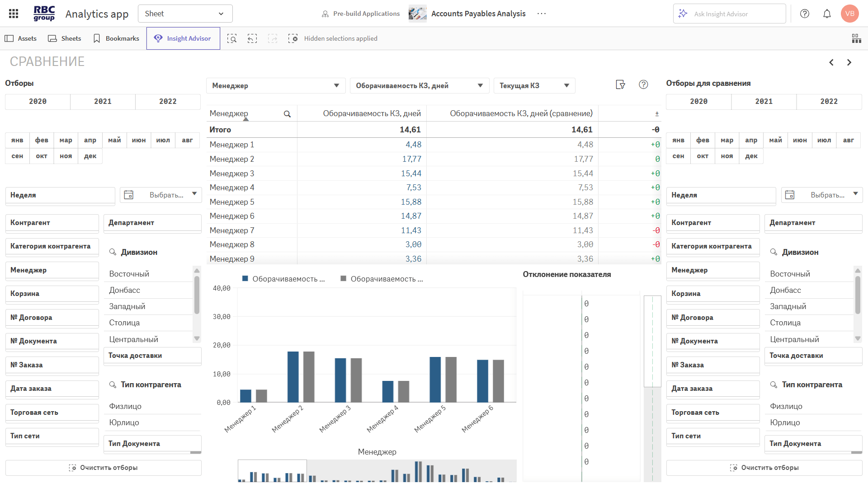Open the help question mark icon in the top bar

point(805,14)
